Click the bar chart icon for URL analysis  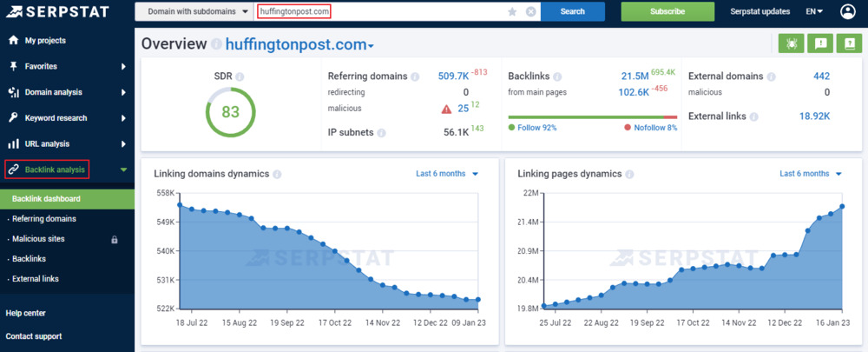coord(13,144)
